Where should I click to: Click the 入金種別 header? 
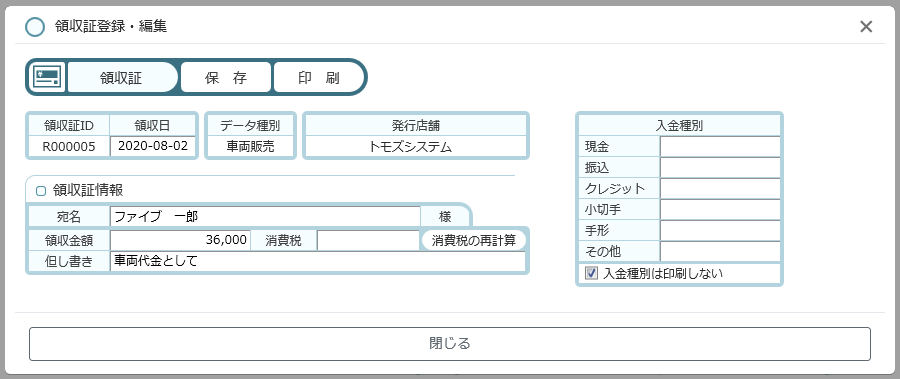tap(679, 126)
